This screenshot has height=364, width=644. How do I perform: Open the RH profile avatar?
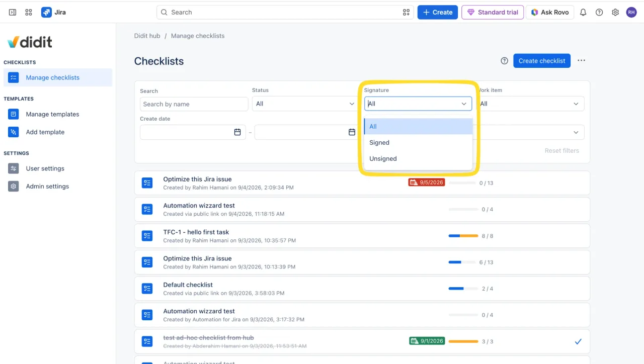pyautogui.click(x=631, y=12)
